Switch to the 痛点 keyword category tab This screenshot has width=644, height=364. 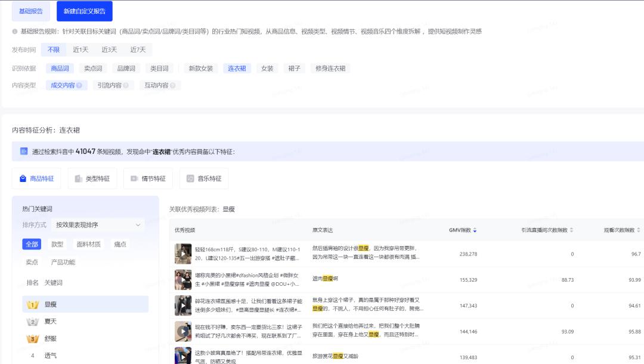point(120,243)
